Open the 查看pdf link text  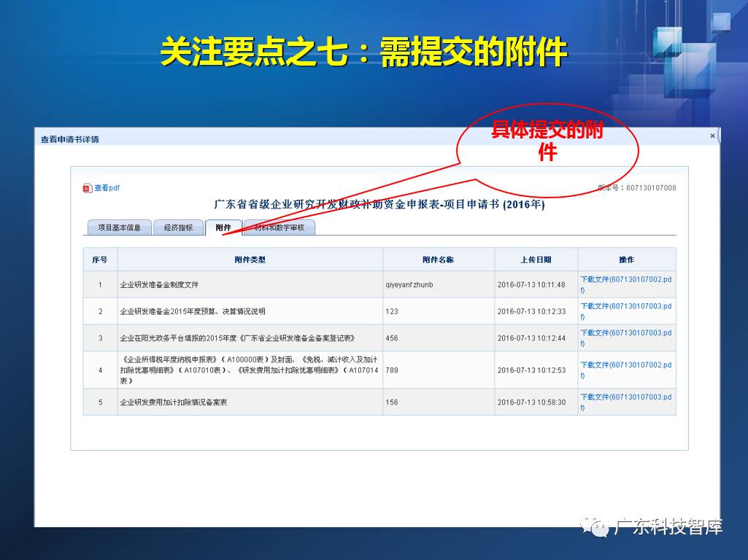point(107,188)
